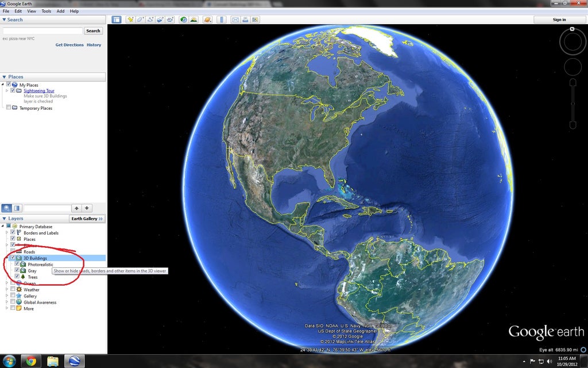Click the Sign in button
The image size is (588, 368).
(559, 20)
